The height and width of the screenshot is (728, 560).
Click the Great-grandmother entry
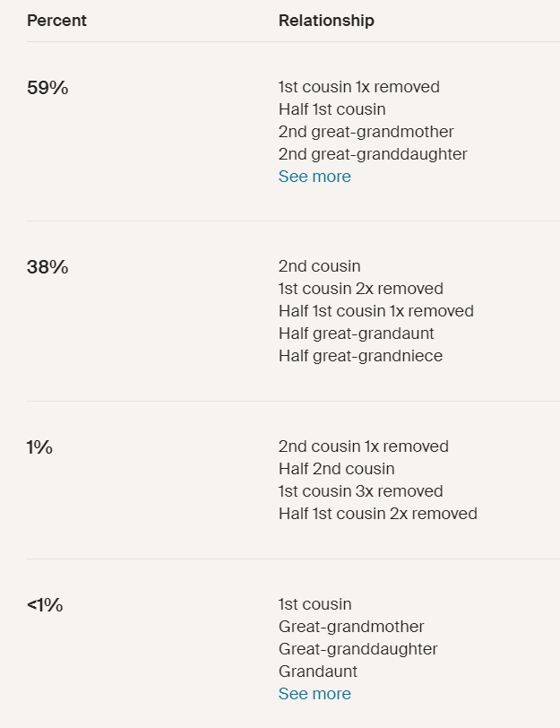point(351,627)
